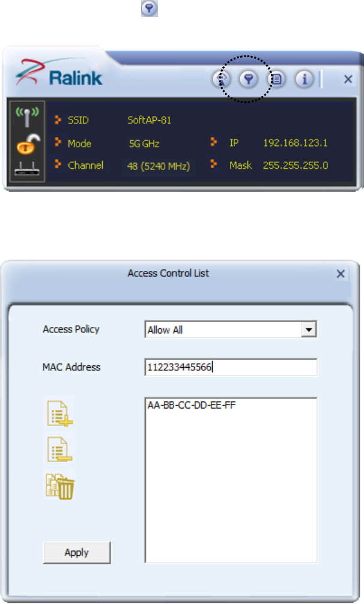Click the Access Control List title text

(x=168, y=273)
